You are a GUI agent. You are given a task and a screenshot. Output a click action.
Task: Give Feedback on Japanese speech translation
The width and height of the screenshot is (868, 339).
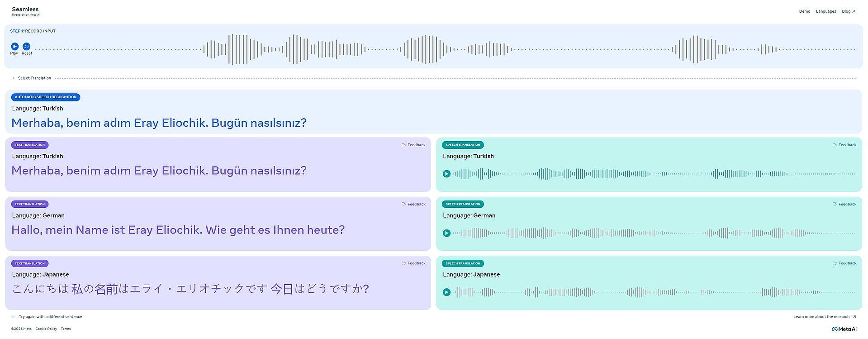(844, 263)
